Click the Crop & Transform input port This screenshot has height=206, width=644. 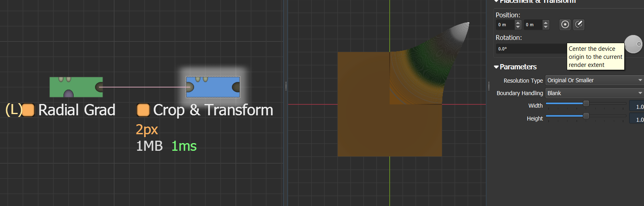(x=190, y=87)
